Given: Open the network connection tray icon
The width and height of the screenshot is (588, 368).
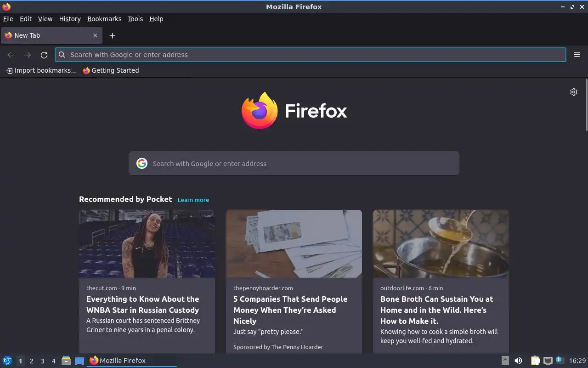Looking at the screenshot, I should point(548,361).
